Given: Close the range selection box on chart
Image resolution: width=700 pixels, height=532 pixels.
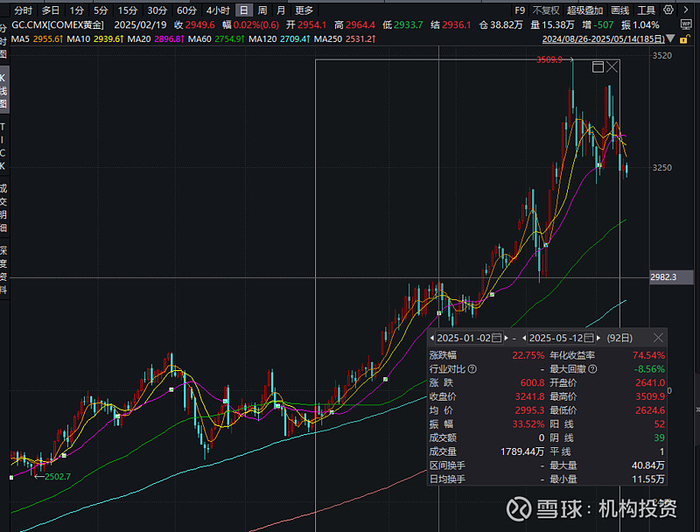Looking at the screenshot, I should click(x=612, y=67).
